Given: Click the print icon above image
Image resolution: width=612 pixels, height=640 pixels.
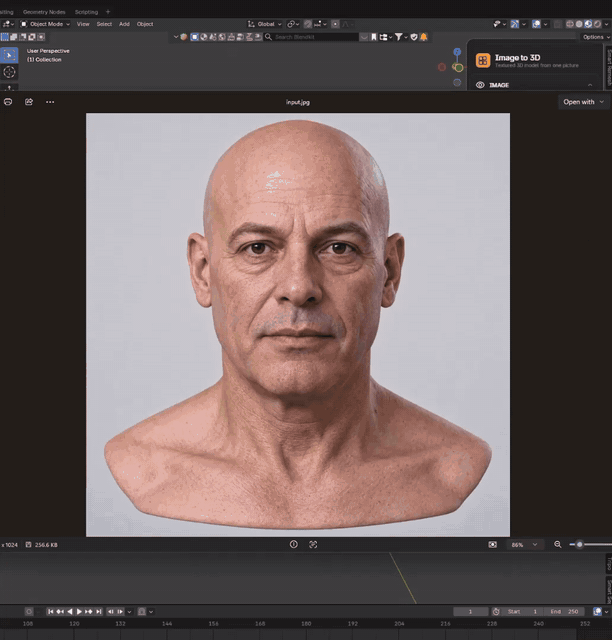Looking at the screenshot, I should [8, 102].
